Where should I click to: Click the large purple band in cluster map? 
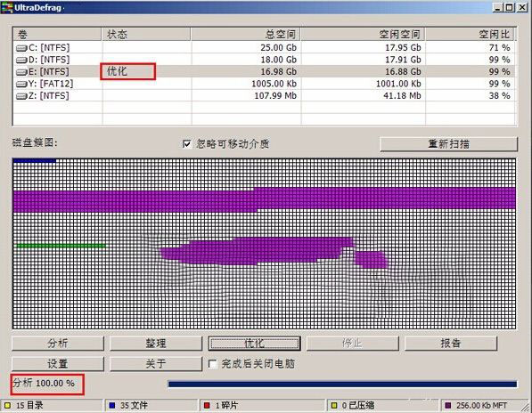pyautogui.click(x=265, y=200)
